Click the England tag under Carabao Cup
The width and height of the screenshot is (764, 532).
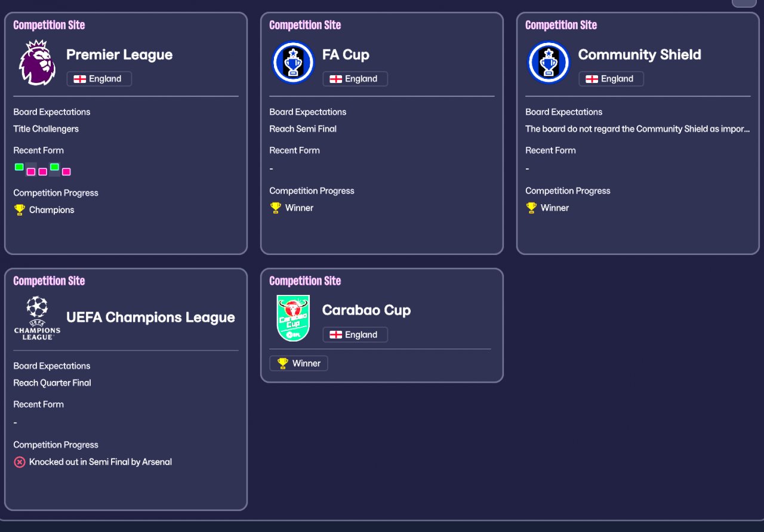[355, 334]
